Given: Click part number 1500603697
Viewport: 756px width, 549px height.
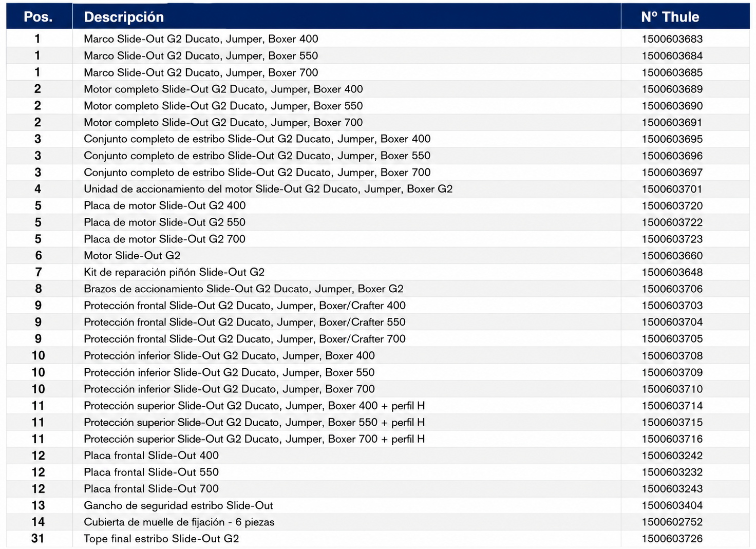Looking at the screenshot, I should coord(672,173).
